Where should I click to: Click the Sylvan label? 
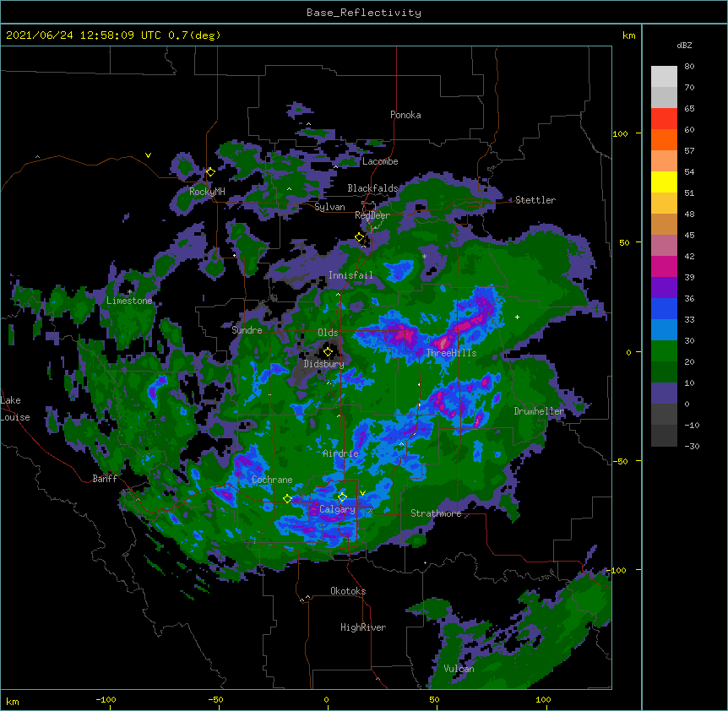pyautogui.click(x=329, y=207)
